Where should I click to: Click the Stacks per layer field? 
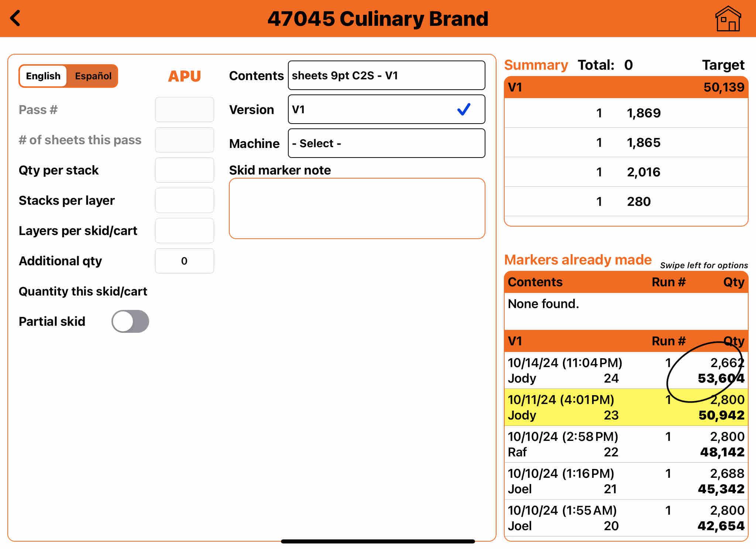[184, 200]
